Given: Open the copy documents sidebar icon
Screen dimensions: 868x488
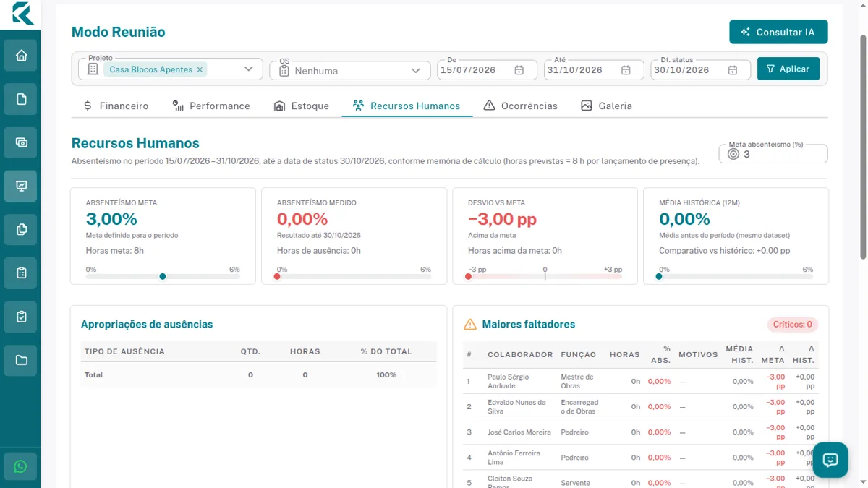Looking at the screenshot, I should tap(21, 229).
